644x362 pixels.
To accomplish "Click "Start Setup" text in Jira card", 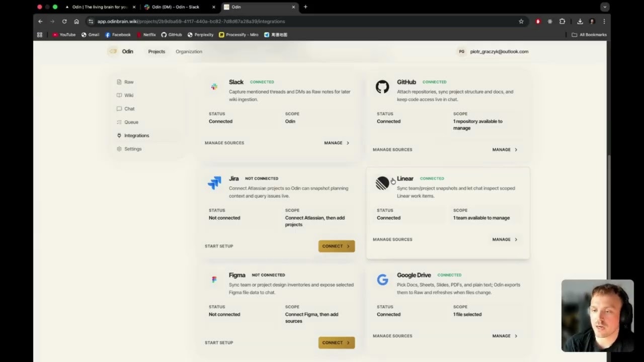I will 219,246.
